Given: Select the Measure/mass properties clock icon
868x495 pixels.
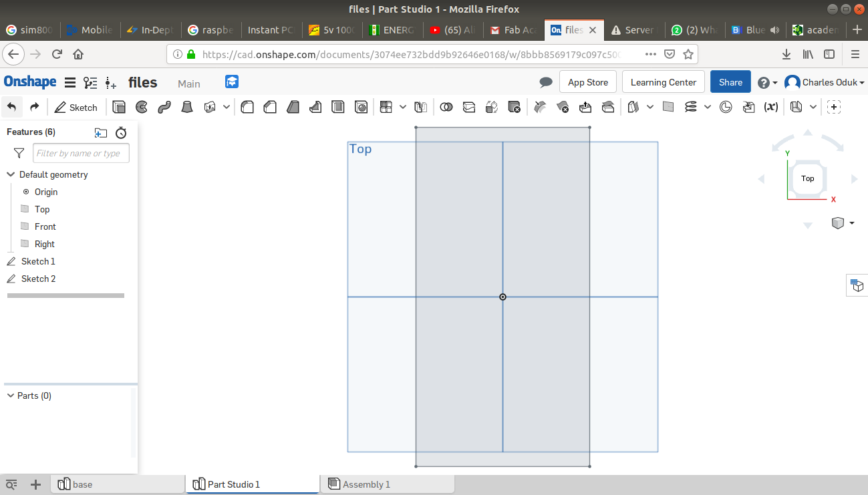Looking at the screenshot, I should [x=726, y=107].
